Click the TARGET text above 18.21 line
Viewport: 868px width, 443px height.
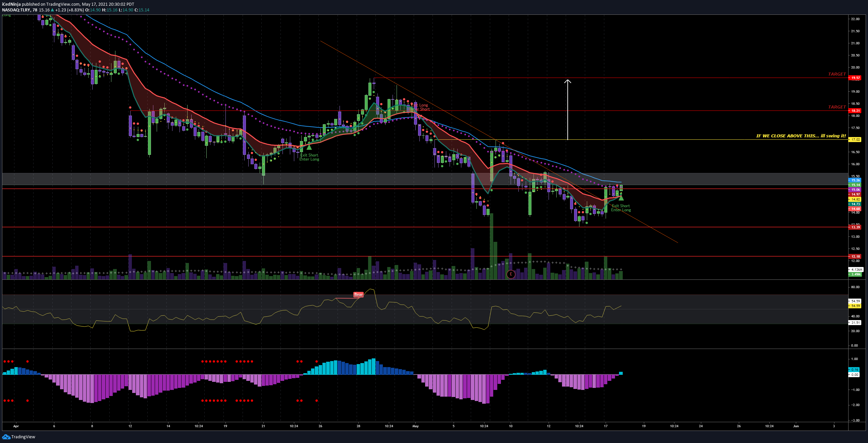pyautogui.click(x=837, y=107)
